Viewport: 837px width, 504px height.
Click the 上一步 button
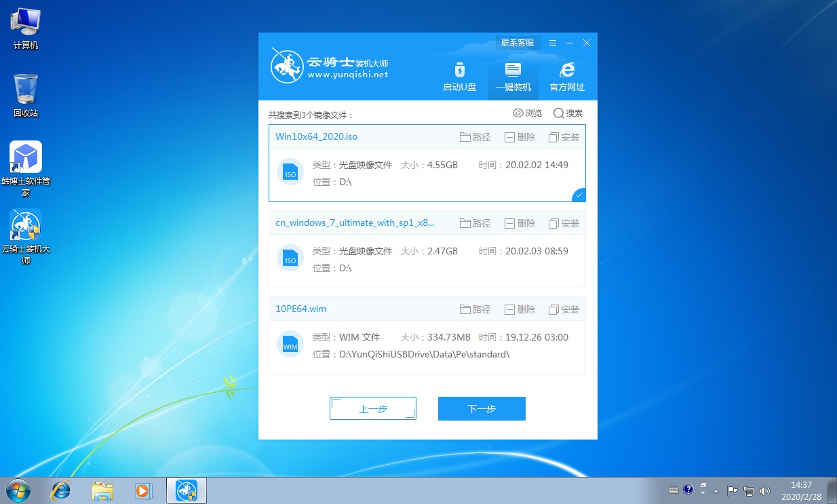(x=373, y=408)
